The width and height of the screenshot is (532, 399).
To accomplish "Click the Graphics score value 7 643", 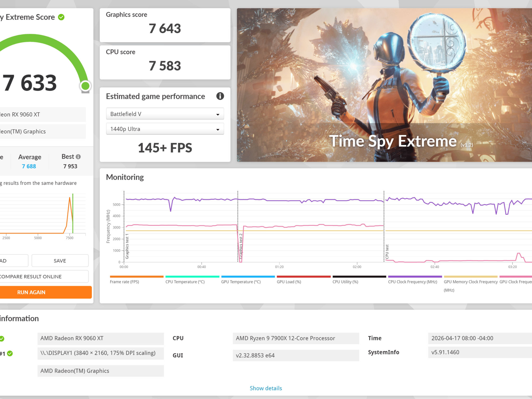I will point(165,28).
